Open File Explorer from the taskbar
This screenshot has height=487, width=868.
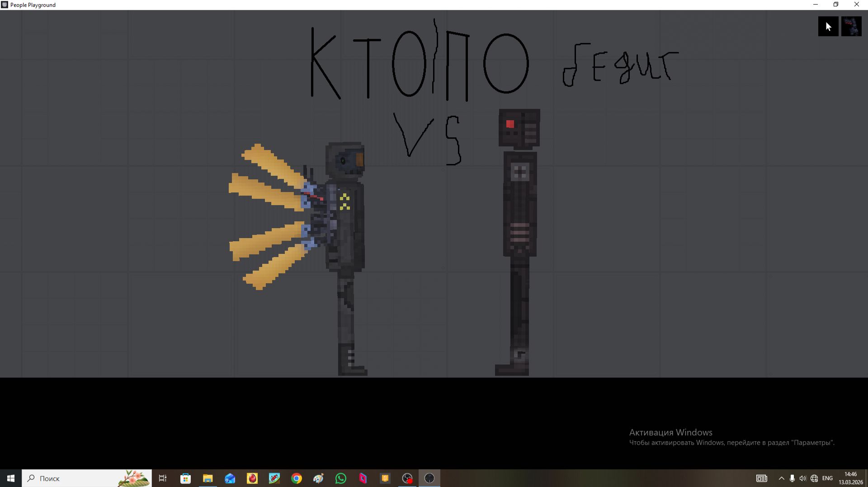[208, 478]
